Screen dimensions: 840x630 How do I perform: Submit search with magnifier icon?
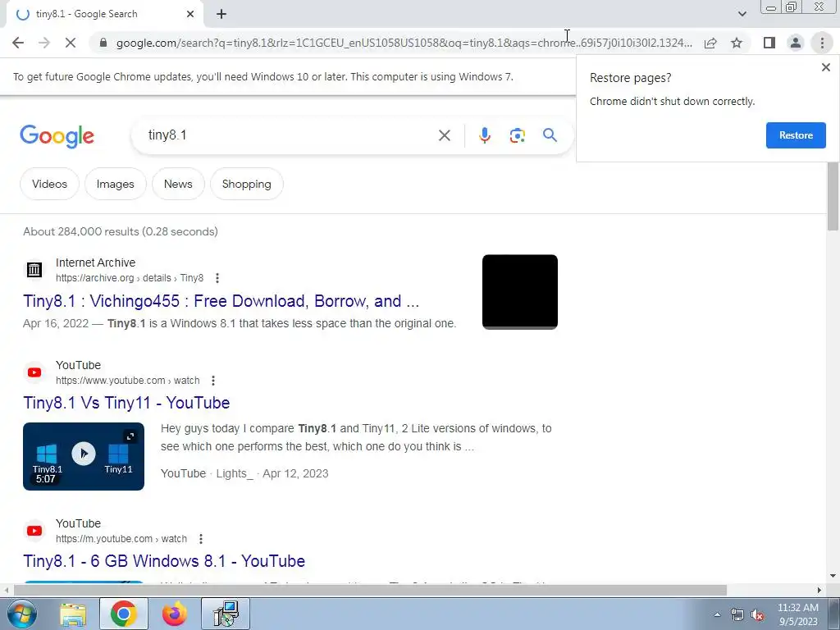click(x=550, y=135)
